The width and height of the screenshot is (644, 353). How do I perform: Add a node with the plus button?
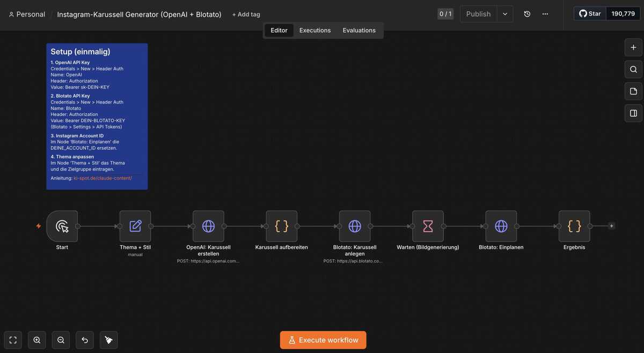(633, 47)
